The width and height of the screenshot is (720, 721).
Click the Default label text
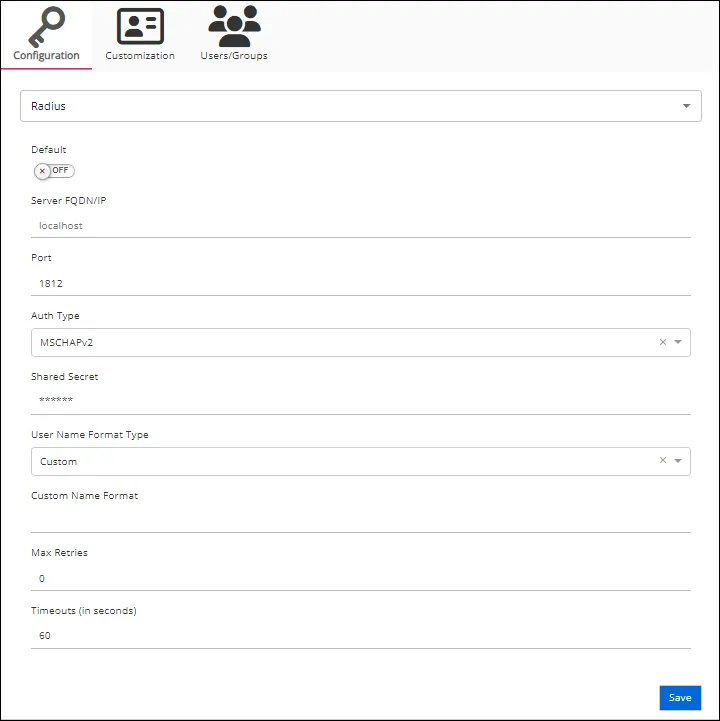pos(49,150)
